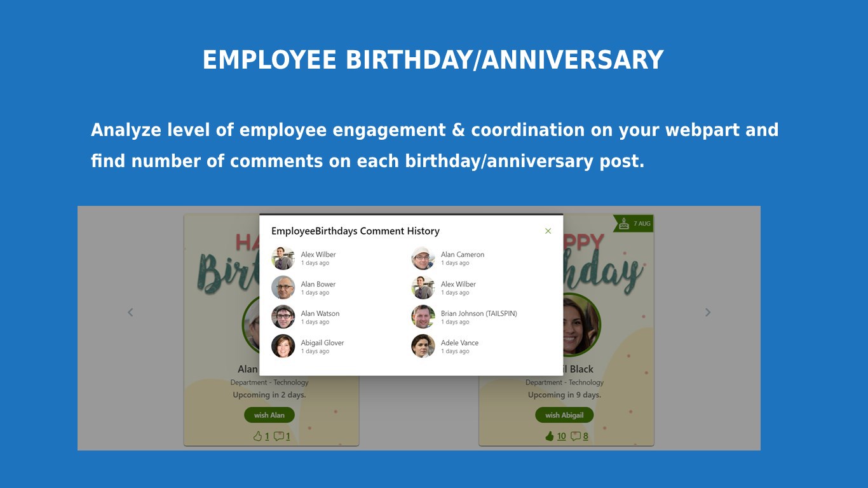Open comment bubble icon on Abigail's card

point(576,436)
